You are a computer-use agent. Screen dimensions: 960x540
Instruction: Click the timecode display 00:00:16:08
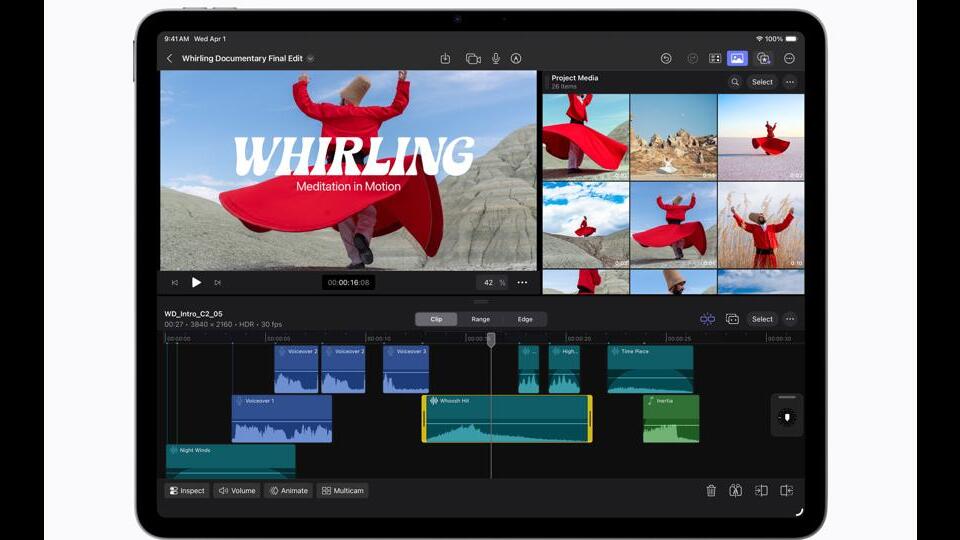348,283
